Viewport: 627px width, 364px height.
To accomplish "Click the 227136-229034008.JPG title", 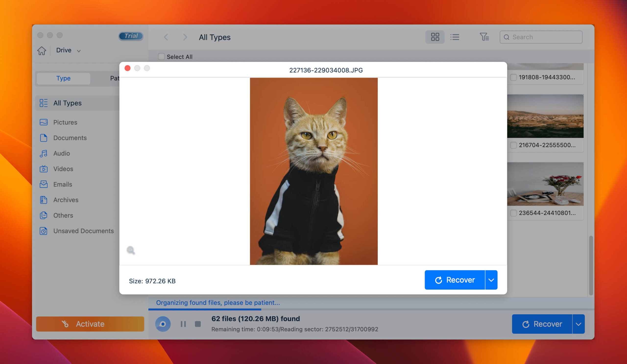I will (x=326, y=70).
